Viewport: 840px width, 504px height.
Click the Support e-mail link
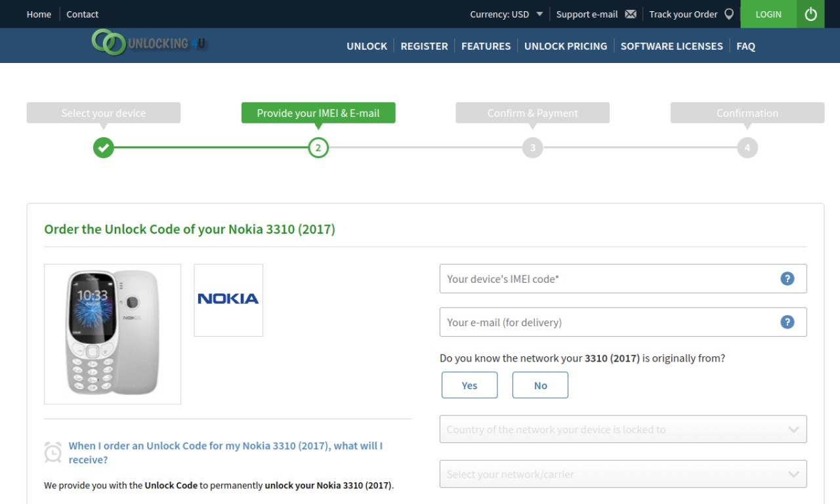pos(587,14)
